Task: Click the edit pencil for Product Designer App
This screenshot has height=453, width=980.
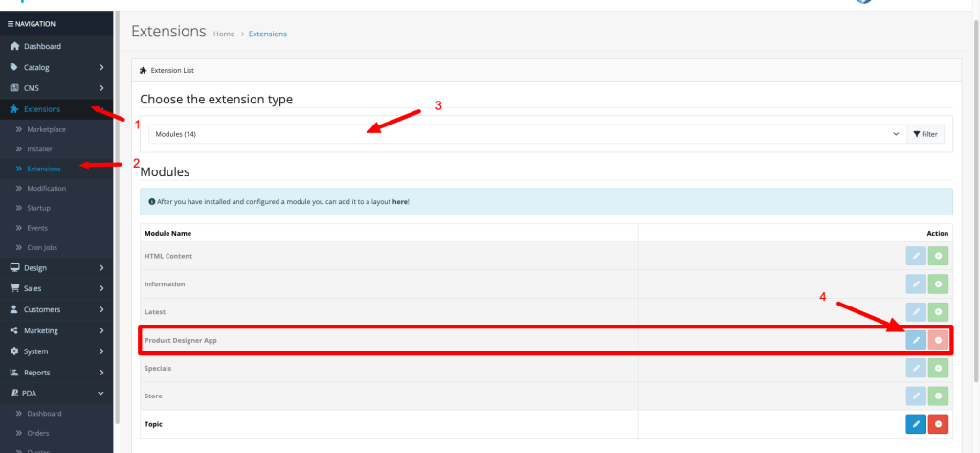Action: point(916,340)
